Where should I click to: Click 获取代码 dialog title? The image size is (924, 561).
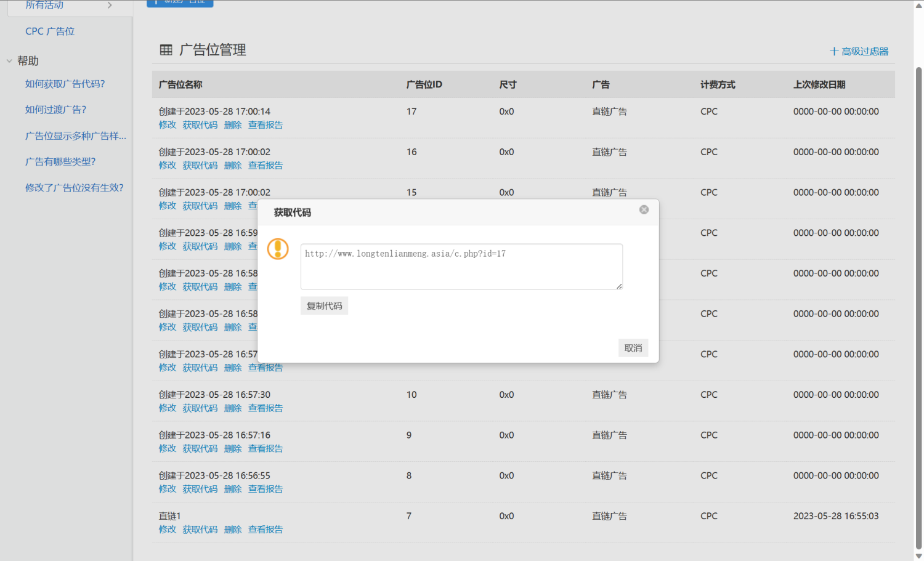tap(293, 212)
